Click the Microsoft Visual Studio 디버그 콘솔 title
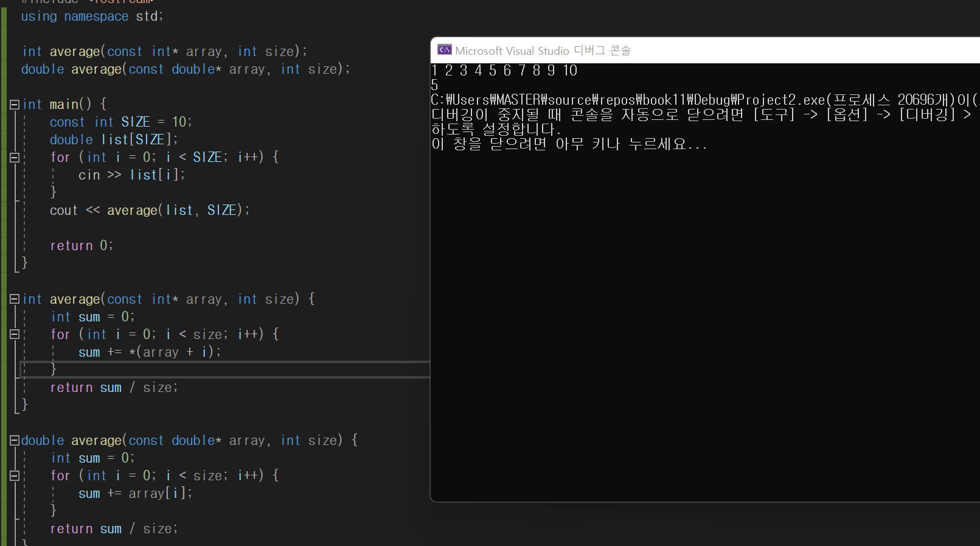Screen dimensions: 980x546 [x=543, y=51]
